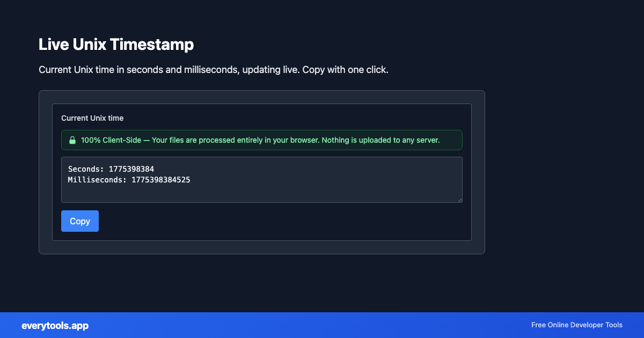The image size is (644, 338).
Task: Click the Current Unix time label
Action: point(92,118)
